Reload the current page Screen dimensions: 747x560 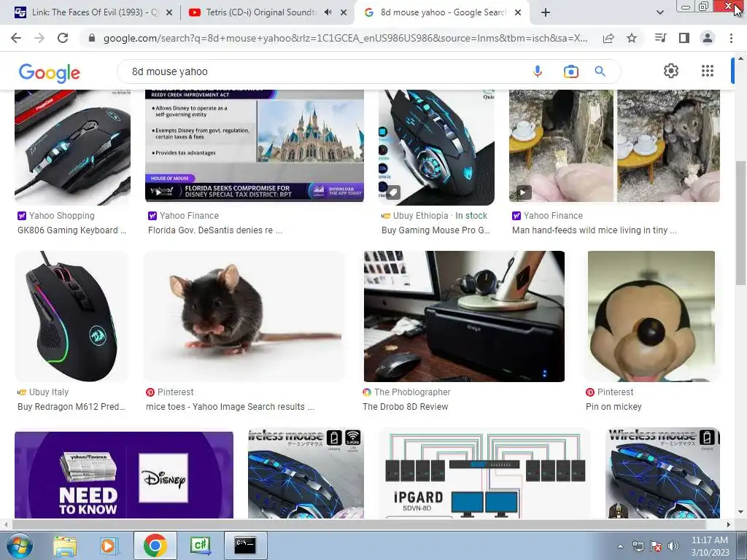tap(63, 38)
